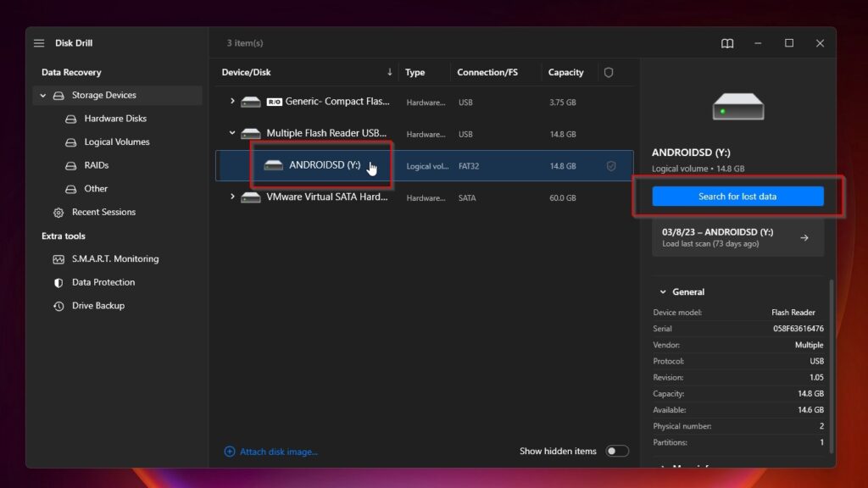Open Recent Sessions in sidebar
The height and width of the screenshot is (488, 868).
[x=103, y=213]
